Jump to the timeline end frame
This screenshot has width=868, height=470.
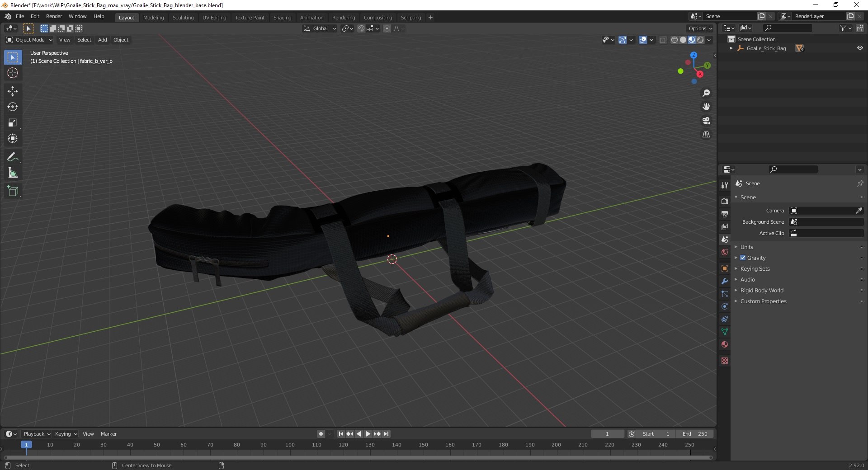(x=387, y=434)
